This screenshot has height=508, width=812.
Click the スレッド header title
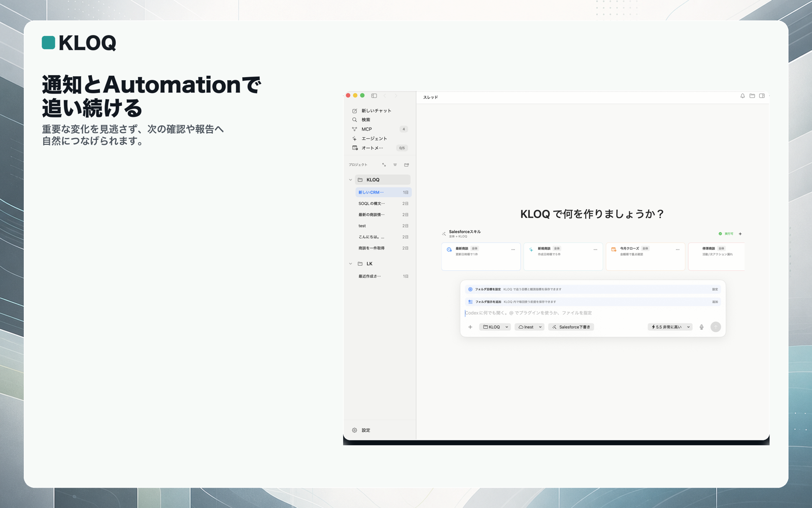tap(430, 97)
